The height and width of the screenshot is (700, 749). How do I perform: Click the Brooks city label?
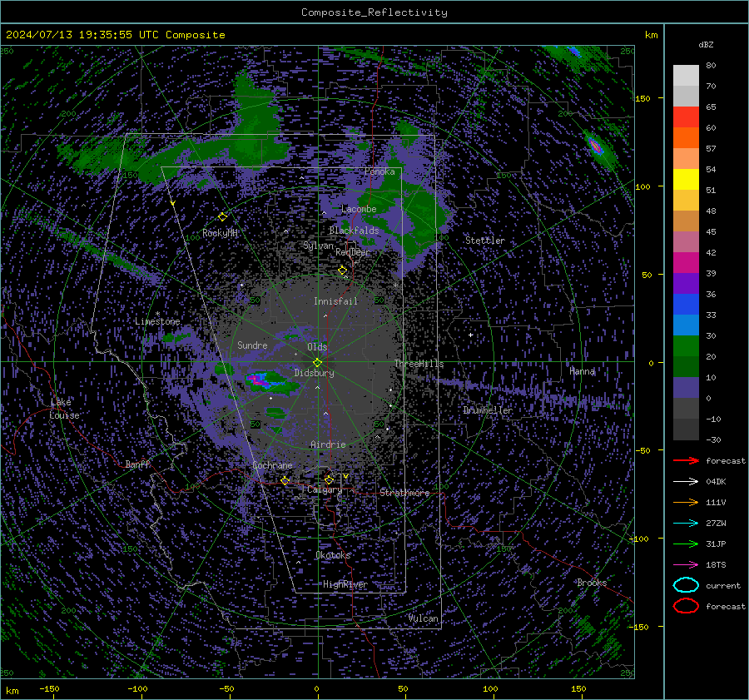click(x=592, y=583)
